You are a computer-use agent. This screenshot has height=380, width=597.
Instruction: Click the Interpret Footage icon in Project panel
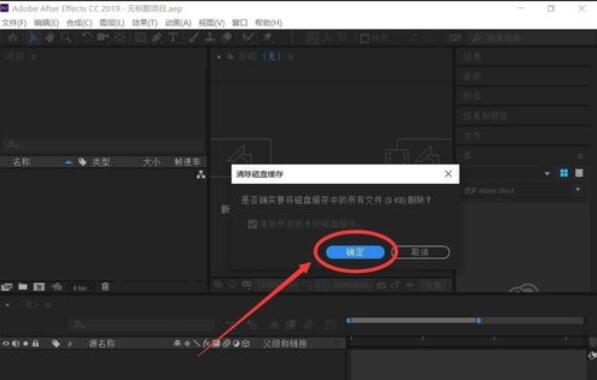click(x=7, y=287)
